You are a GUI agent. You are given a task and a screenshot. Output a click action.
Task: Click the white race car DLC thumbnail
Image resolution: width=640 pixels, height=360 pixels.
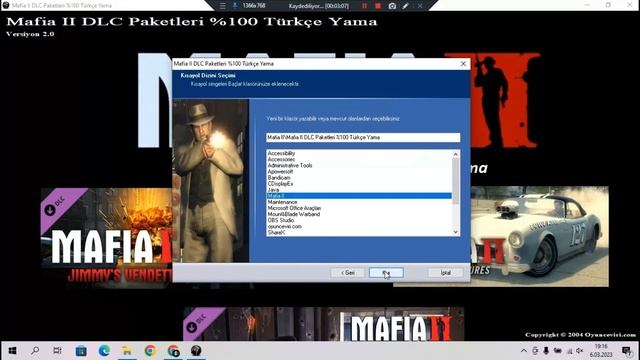coord(539,237)
